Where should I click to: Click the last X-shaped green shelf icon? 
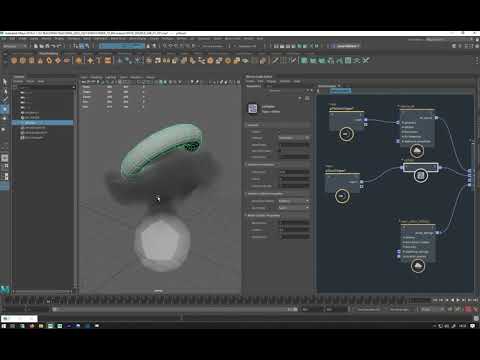coord(366,60)
